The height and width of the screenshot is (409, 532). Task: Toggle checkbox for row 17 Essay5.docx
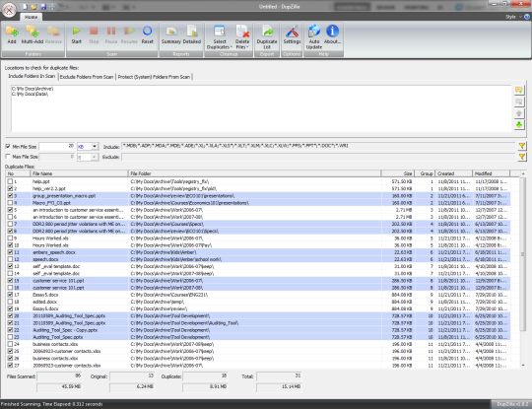coord(10,295)
